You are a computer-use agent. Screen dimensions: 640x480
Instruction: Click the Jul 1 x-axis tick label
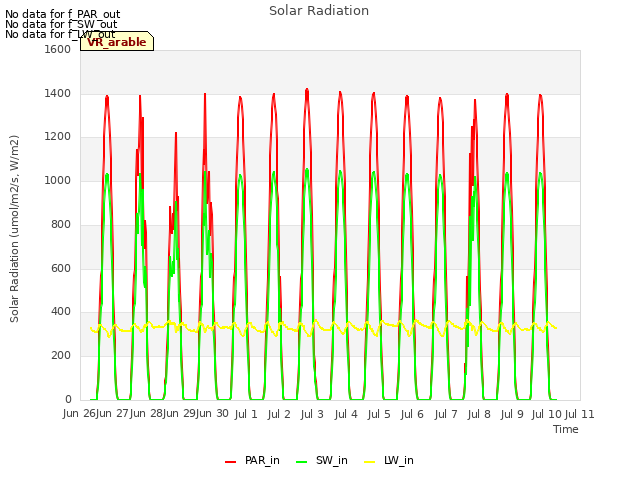246,414
